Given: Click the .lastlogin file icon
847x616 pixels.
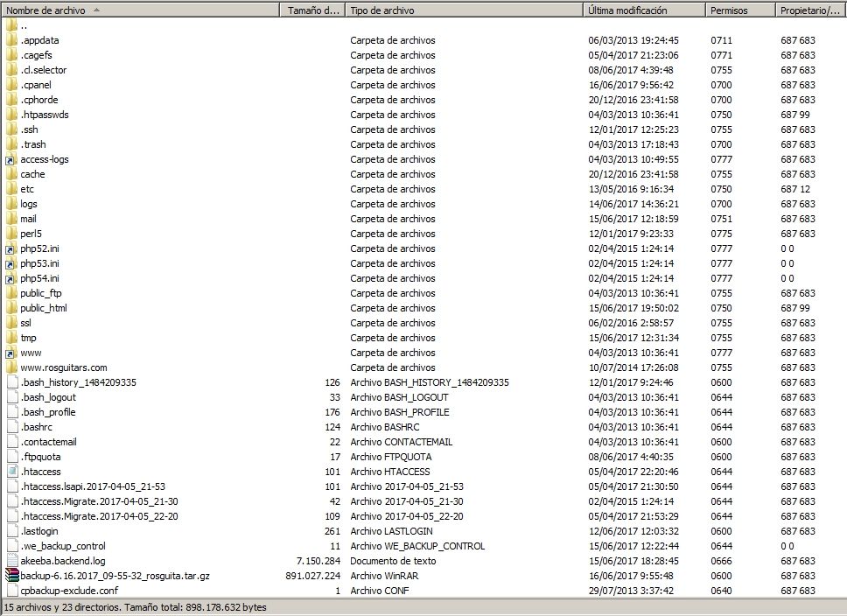Looking at the screenshot, I should pyautogui.click(x=12, y=531).
